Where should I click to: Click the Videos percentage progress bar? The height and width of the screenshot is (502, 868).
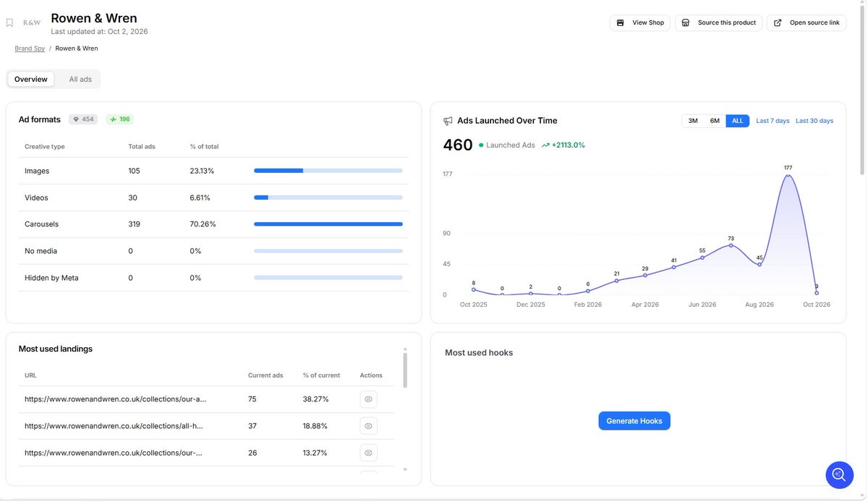pos(328,197)
